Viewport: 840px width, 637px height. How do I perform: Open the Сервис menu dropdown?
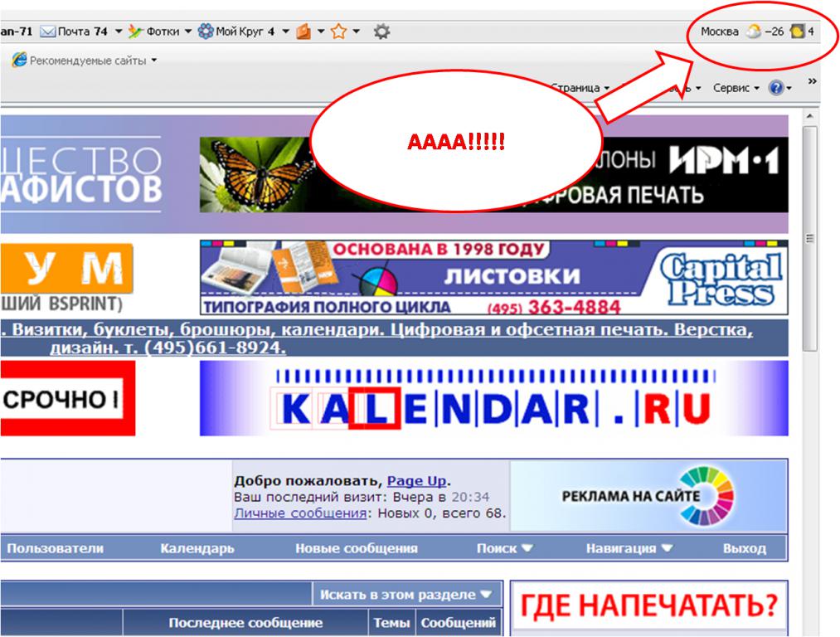(736, 88)
